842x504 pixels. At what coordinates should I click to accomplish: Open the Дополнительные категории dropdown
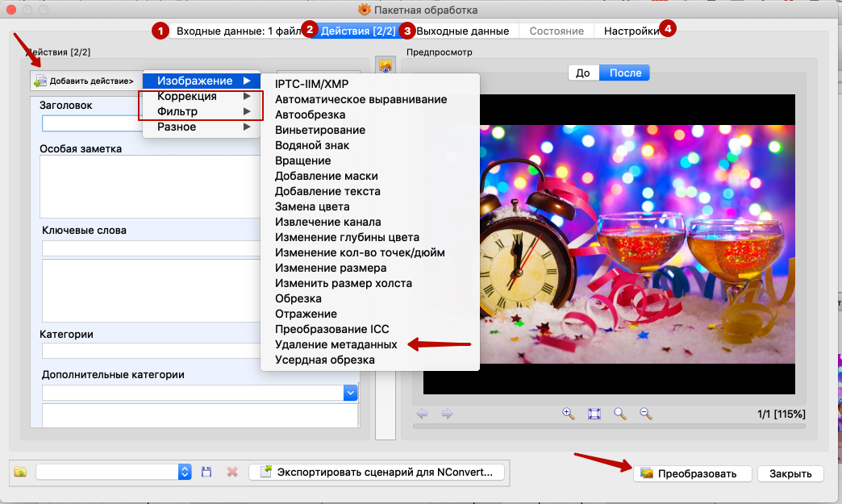(350, 393)
